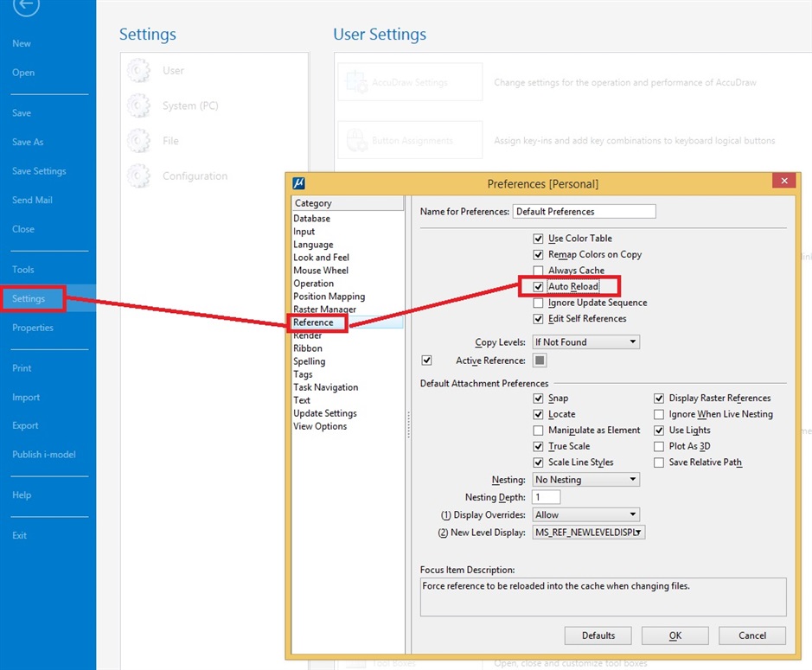This screenshot has width=812, height=670.
Task: Click the back arrow icon in backstage
Action: 26,5
